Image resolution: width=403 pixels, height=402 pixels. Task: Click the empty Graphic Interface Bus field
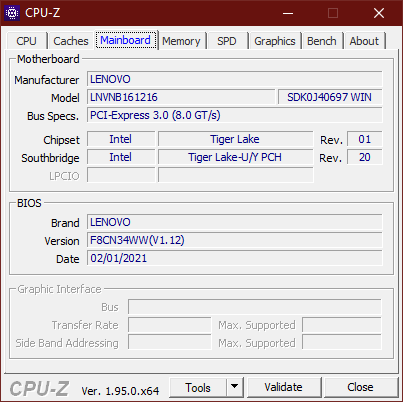255,307
